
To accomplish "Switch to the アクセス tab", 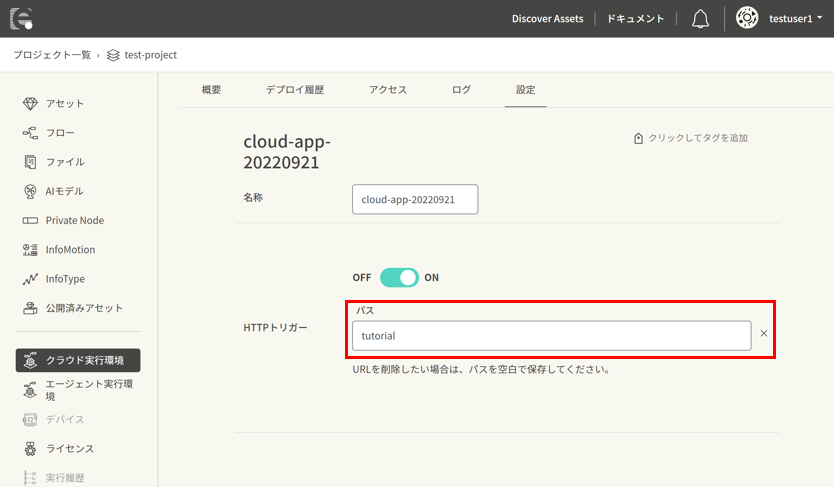I will coord(388,90).
